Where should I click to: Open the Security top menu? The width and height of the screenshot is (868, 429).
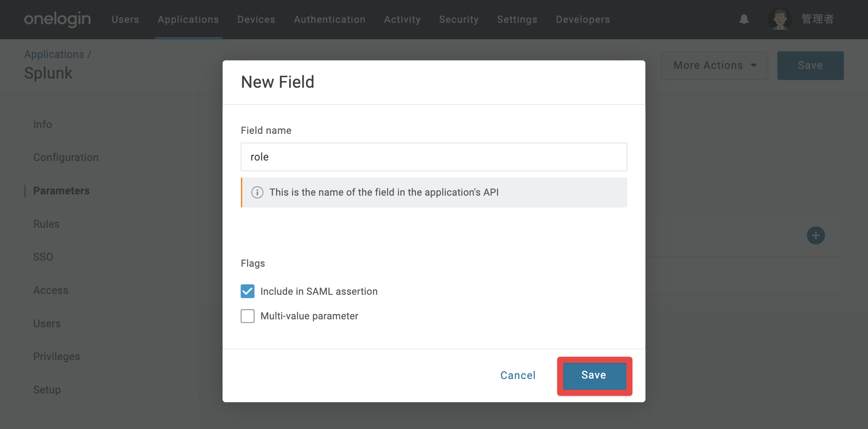459,19
